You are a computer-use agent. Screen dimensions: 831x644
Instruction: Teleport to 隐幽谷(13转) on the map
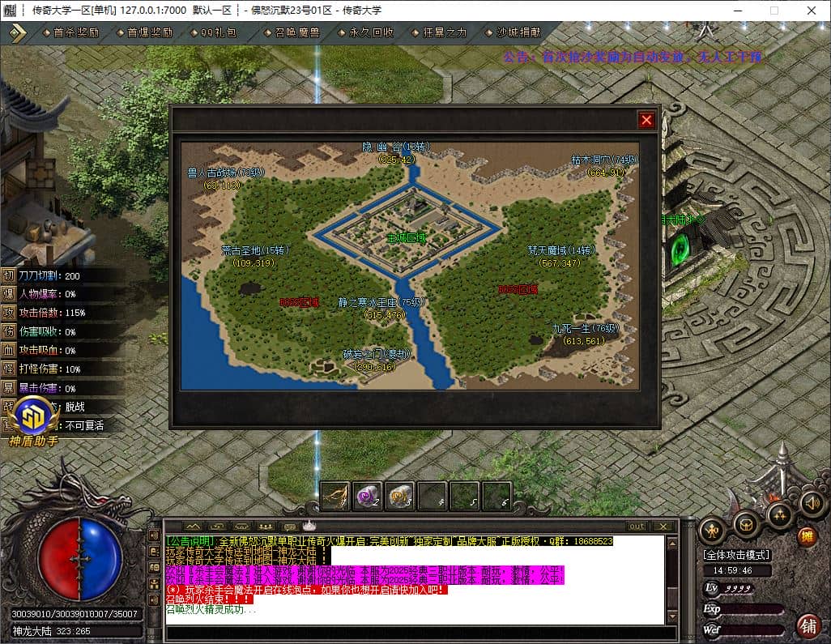[x=396, y=152]
